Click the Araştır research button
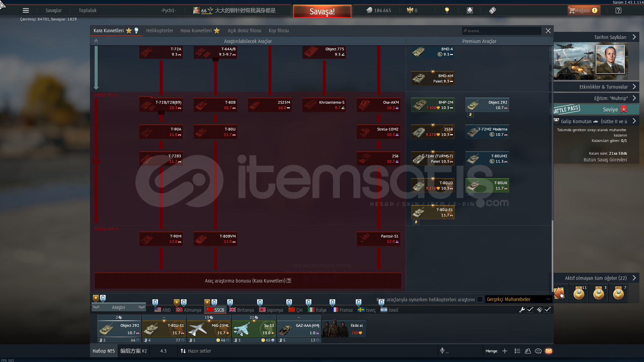This screenshot has height=362, width=644. [118, 307]
